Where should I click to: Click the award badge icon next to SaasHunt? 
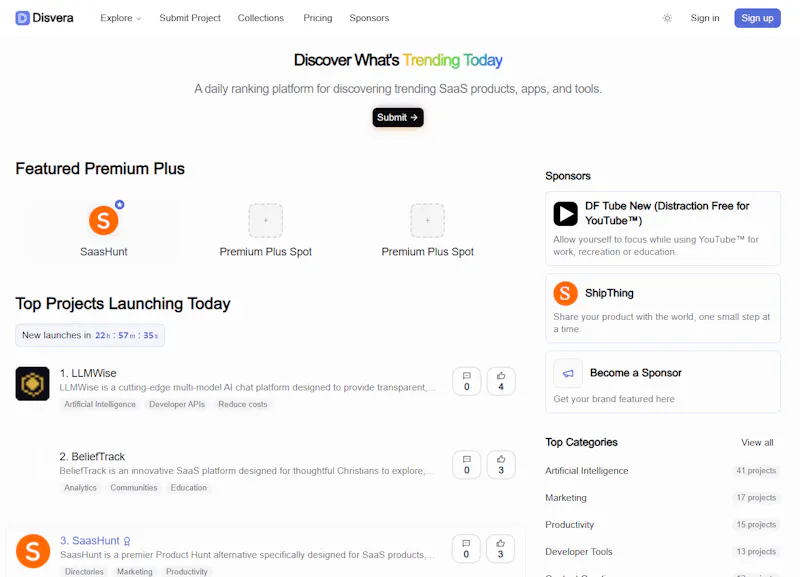(x=127, y=541)
